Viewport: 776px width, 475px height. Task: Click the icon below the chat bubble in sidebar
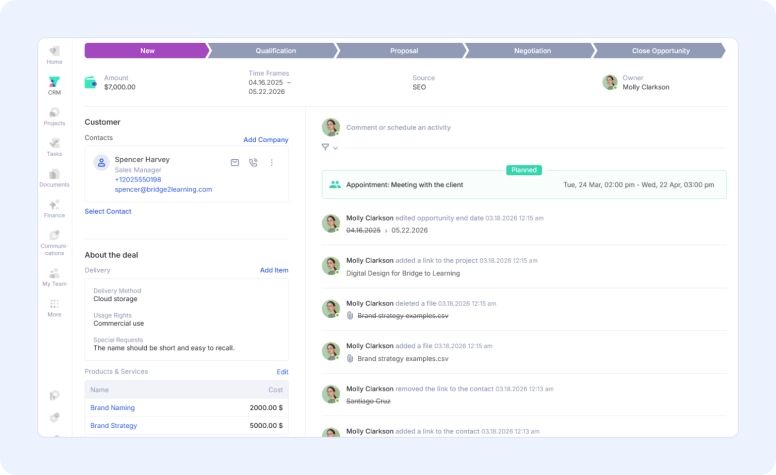click(54, 418)
